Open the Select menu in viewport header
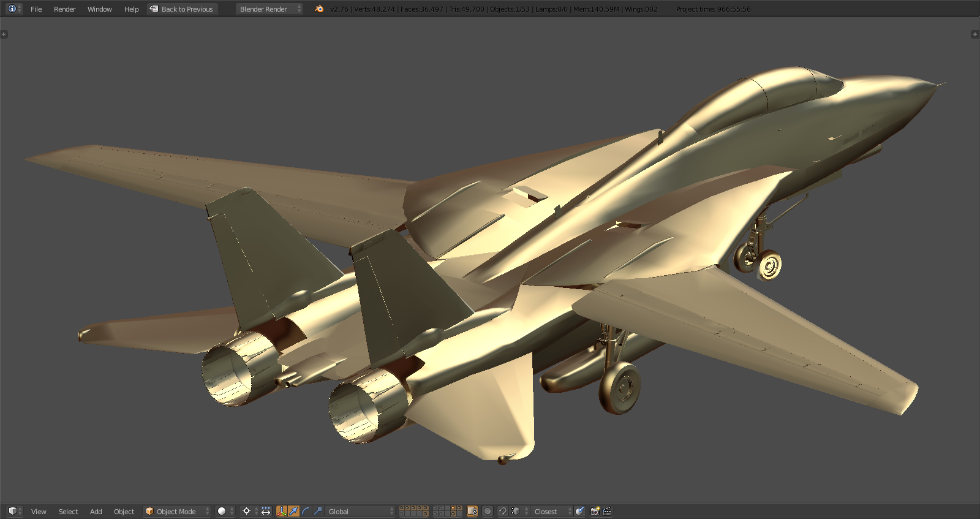Screen dimensions: 980x519 (68, 512)
